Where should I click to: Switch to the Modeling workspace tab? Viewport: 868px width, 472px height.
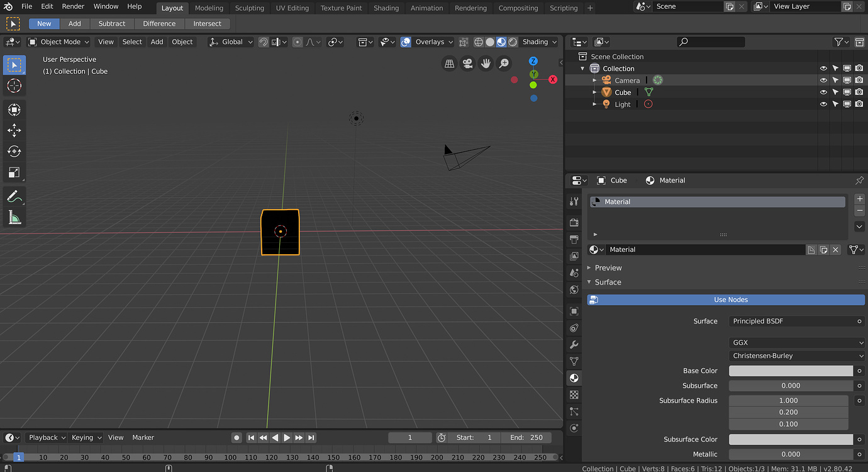pyautogui.click(x=209, y=8)
